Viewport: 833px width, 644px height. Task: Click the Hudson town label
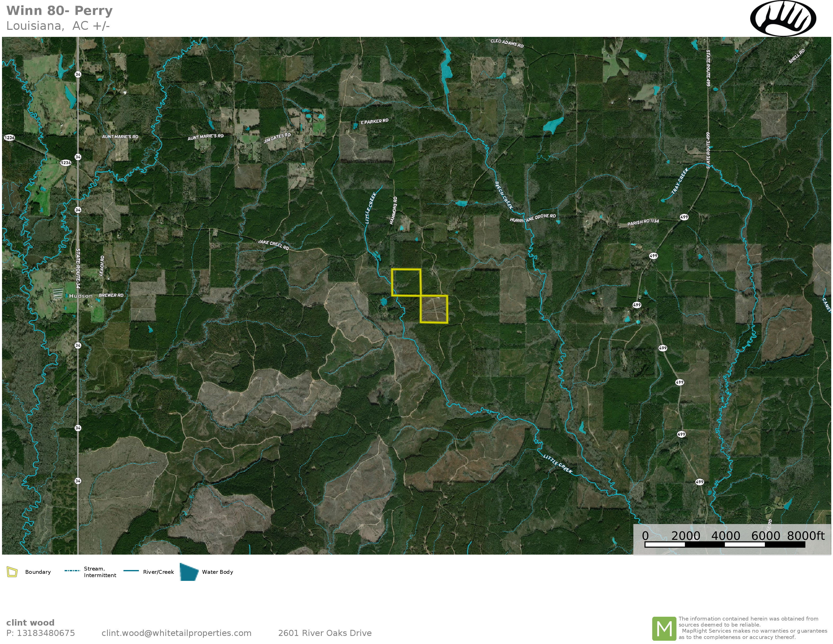click(81, 296)
